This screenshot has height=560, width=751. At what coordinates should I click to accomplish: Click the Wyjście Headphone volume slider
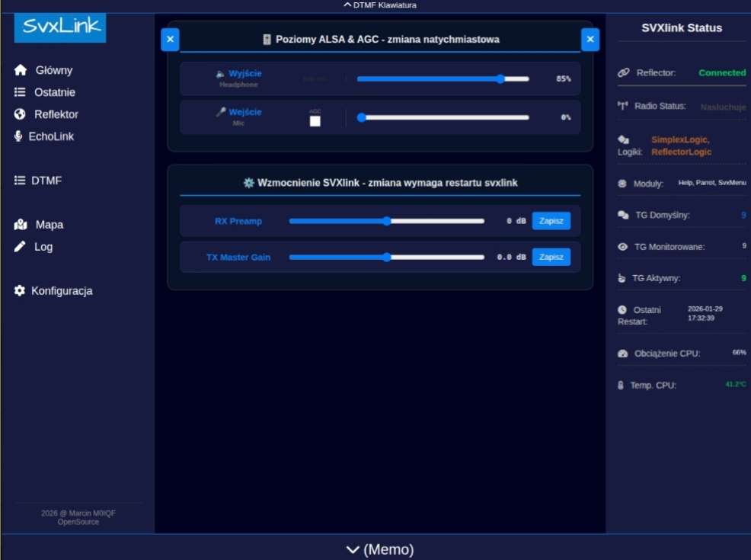[443, 78]
